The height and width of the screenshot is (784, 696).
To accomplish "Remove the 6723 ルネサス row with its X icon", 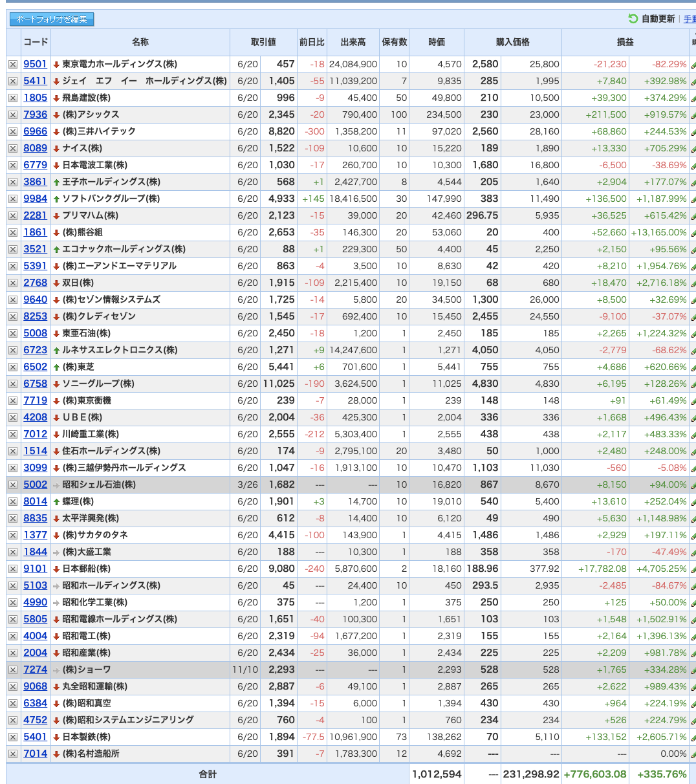I will [13, 351].
